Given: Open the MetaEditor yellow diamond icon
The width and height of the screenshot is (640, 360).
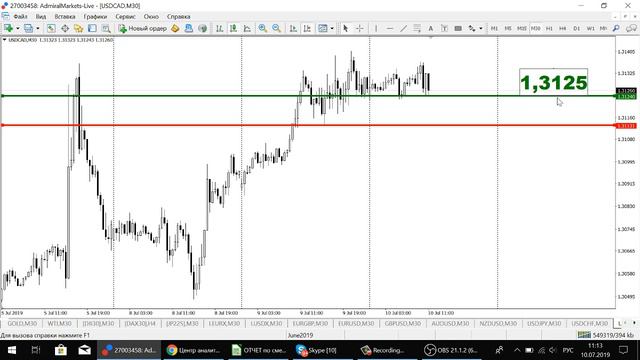Looking at the screenshot, I should (x=175, y=28).
